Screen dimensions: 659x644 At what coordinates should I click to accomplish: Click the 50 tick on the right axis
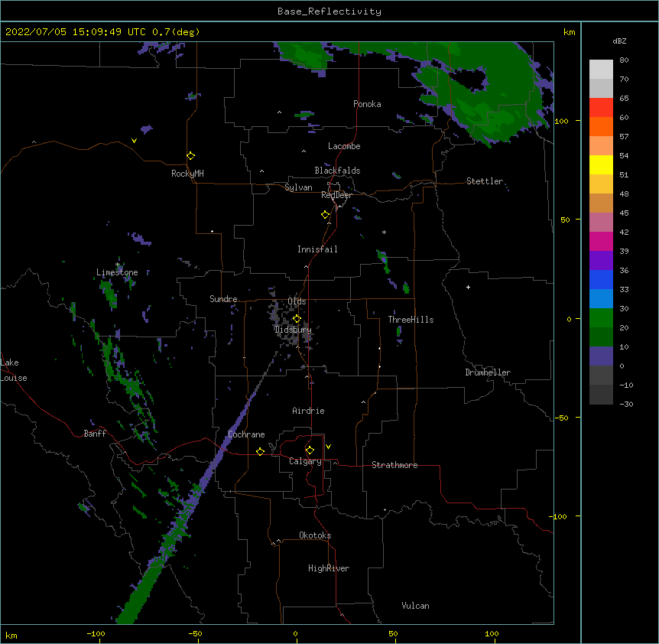click(565, 220)
